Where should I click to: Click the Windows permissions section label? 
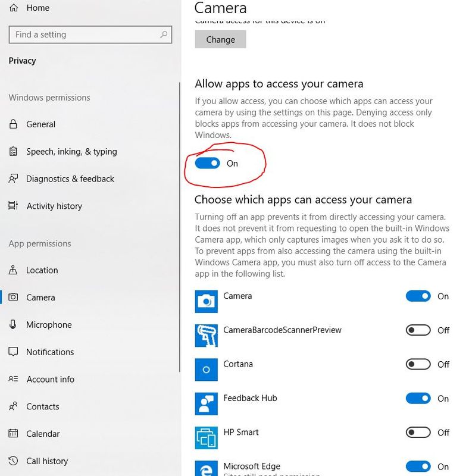click(x=49, y=98)
